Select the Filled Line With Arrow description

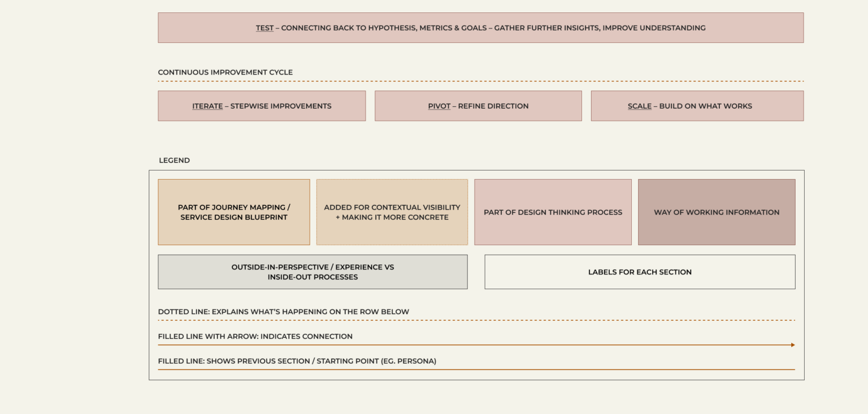(x=255, y=337)
